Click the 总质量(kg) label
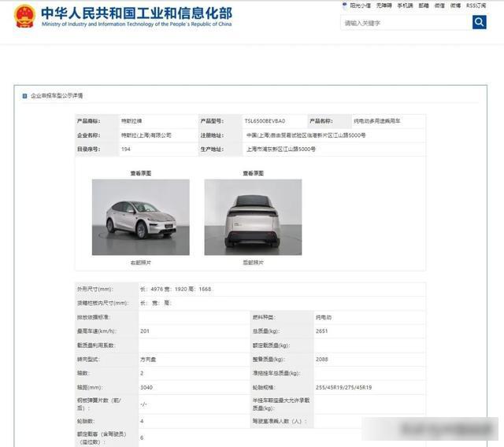 (266, 331)
